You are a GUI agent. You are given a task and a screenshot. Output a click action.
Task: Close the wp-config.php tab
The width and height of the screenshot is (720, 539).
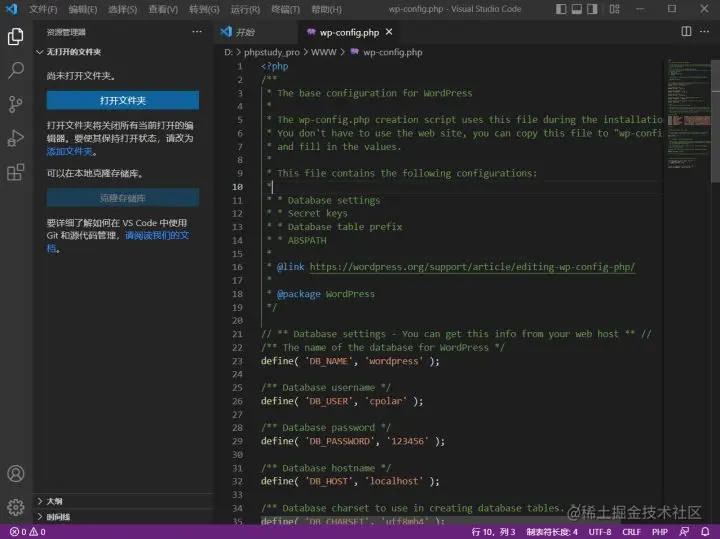tap(389, 32)
